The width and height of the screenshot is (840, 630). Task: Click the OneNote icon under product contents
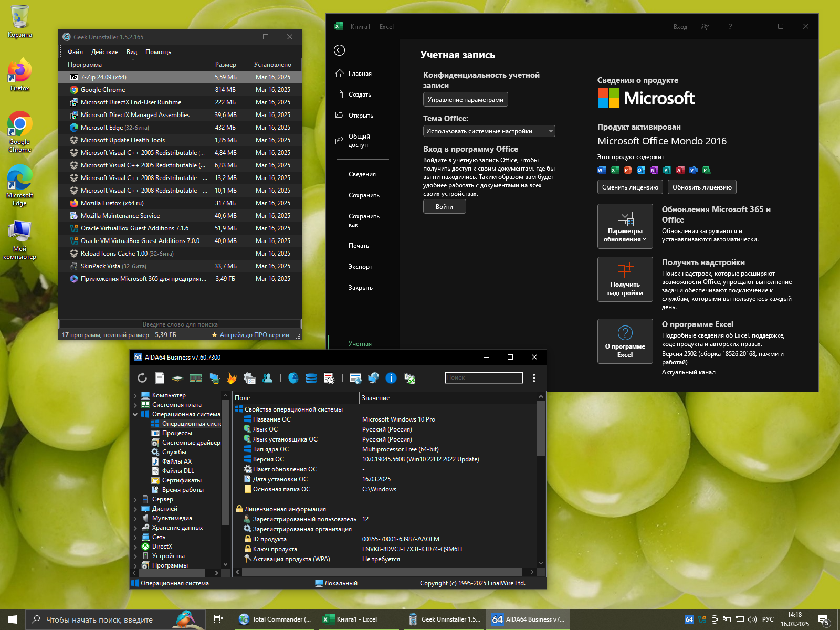(654, 170)
